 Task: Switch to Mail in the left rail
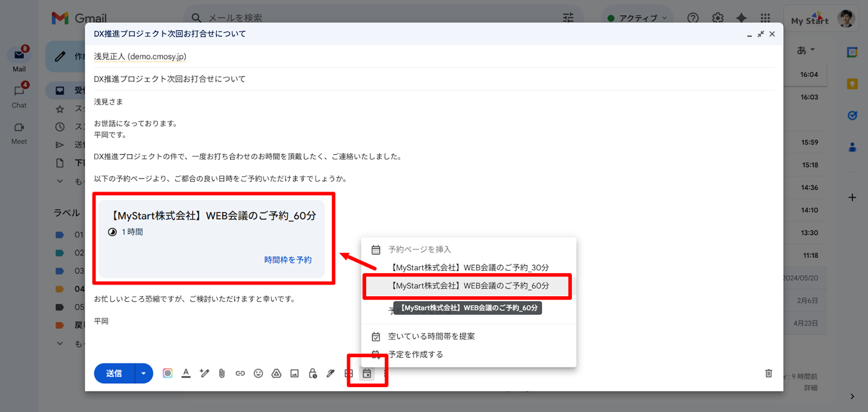(19, 59)
